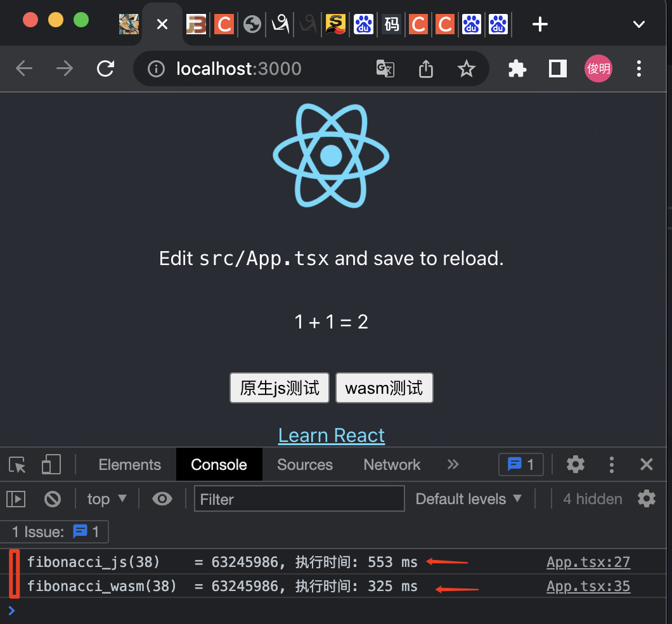672x624 pixels.
Task: Clear the console output
Action: (x=53, y=499)
